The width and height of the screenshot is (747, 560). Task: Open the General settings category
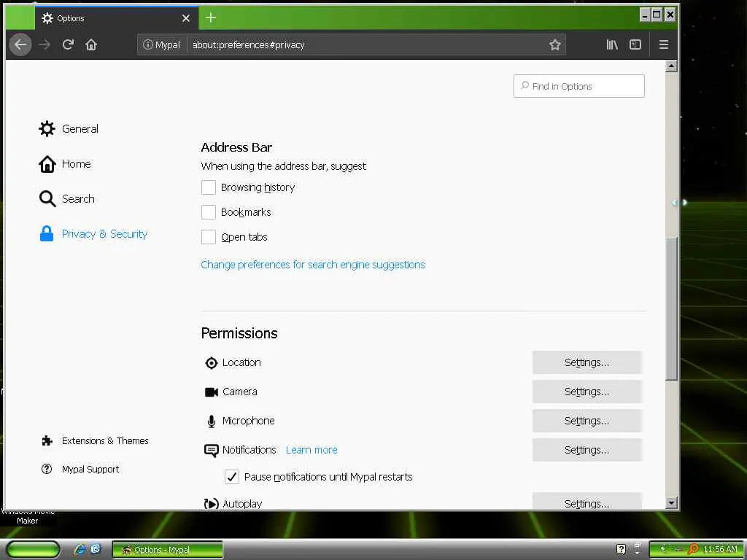pos(69,128)
